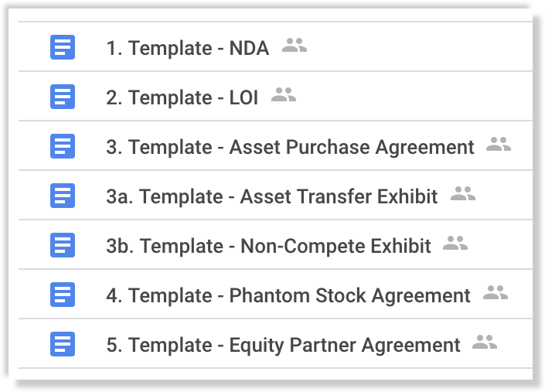Click shared icon on Phantom Stock Agreement row
545x392 pixels.
tap(495, 293)
